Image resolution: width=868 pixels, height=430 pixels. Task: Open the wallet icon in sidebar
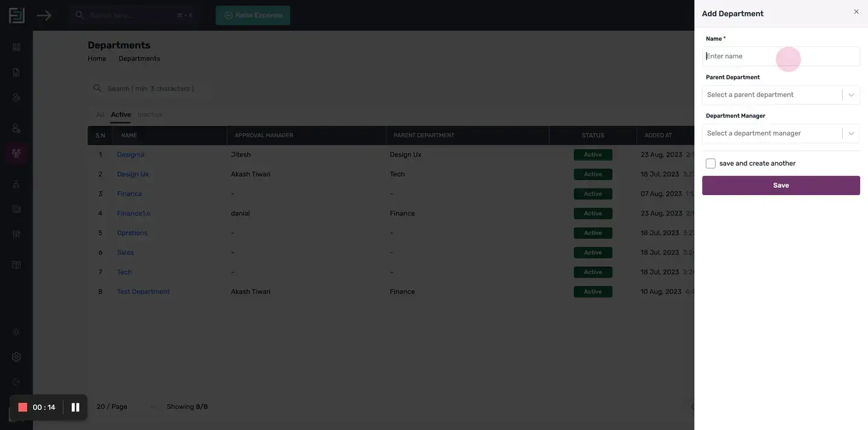pyautogui.click(x=16, y=209)
